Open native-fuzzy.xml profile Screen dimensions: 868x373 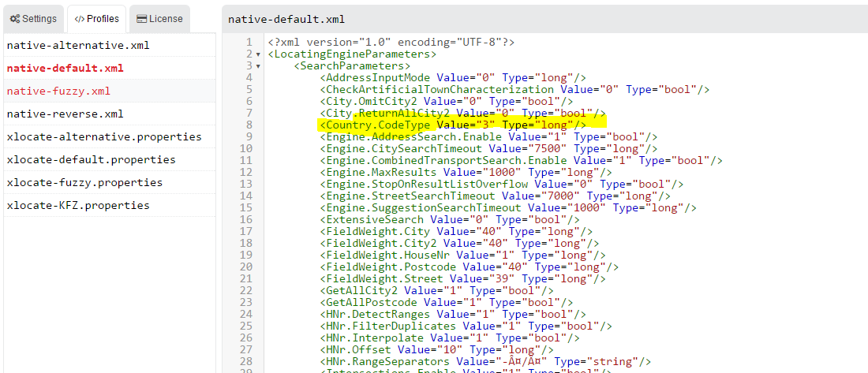click(x=58, y=91)
